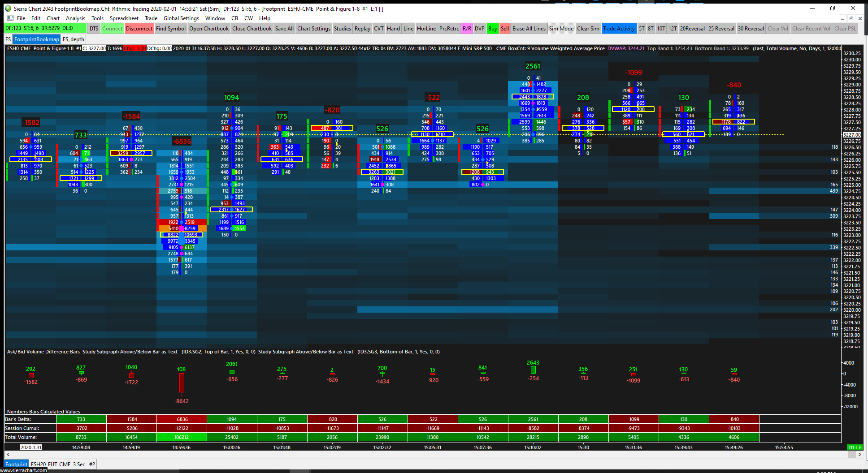Click the chart window icon beside File

point(9,18)
